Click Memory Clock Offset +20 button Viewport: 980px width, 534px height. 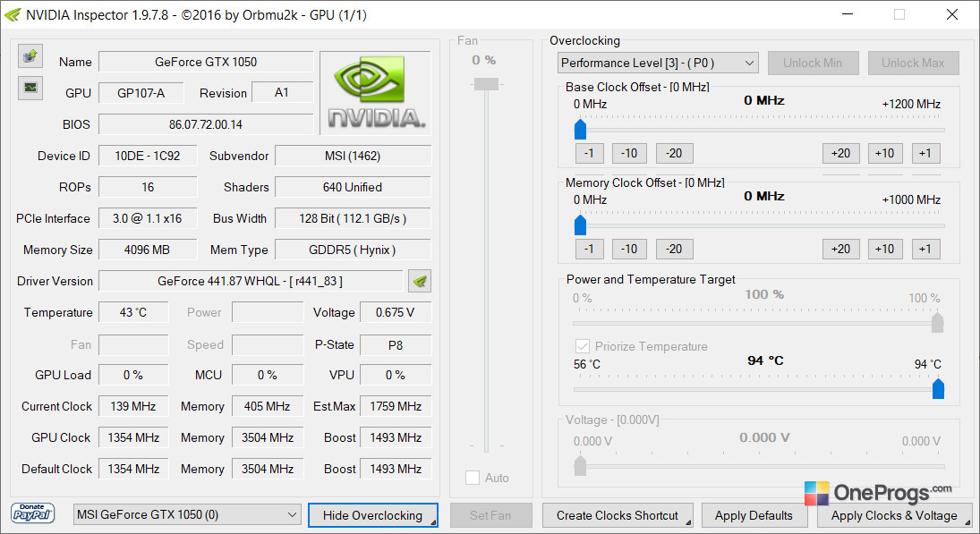coord(840,249)
